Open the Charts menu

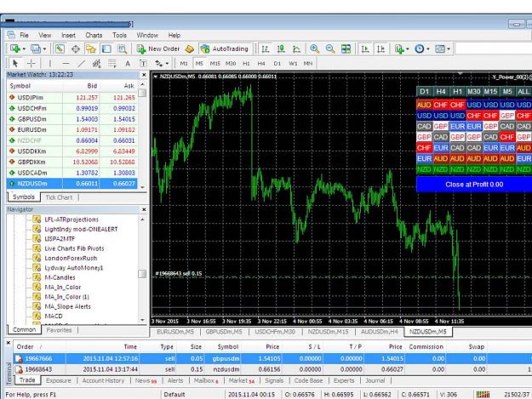click(x=94, y=35)
